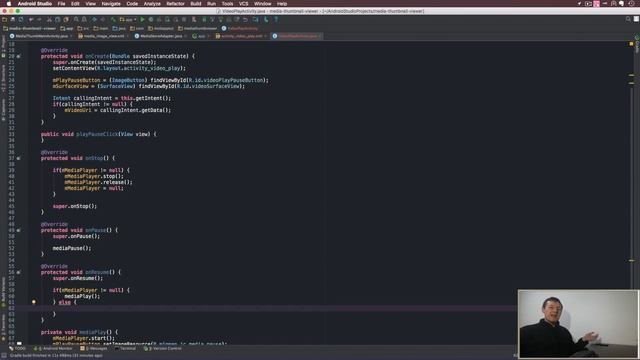The height and width of the screenshot is (360, 640).
Task: Click the src breadcrumb in navigation bar
Action: click(83, 28)
